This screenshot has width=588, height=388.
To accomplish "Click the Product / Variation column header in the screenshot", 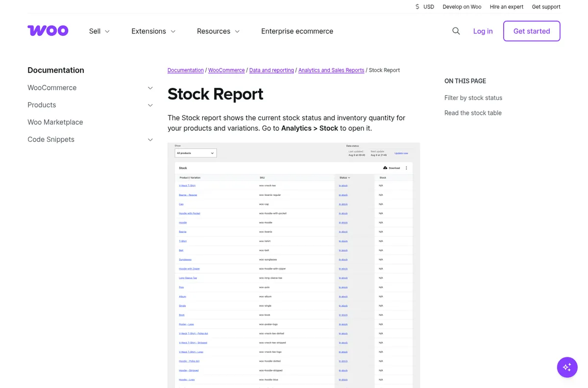I will [x=190, y=178].
